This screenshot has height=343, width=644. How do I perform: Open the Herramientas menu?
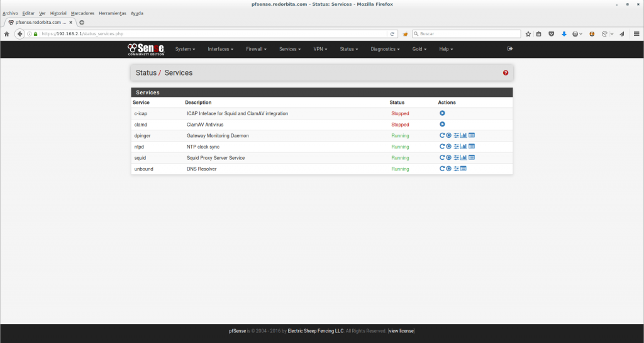click(x=113, y=13)
